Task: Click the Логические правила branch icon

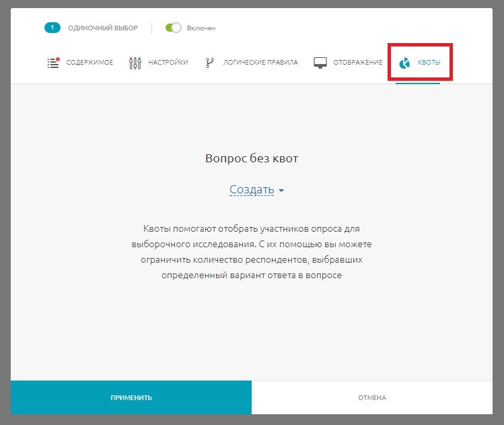Action: pos(209,63)
